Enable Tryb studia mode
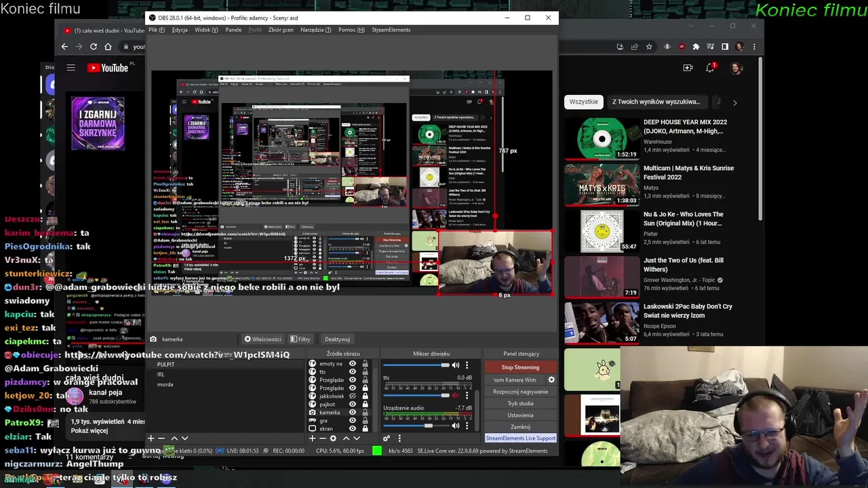Screen dimensions: 868x488 pos(520,403)
